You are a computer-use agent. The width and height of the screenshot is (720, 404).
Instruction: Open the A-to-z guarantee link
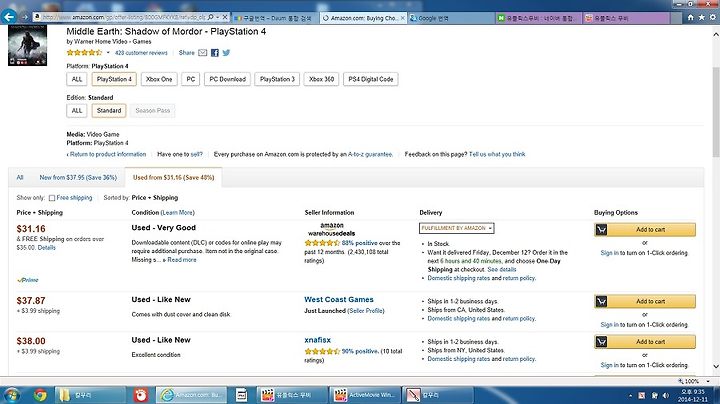pyautogui.click(x=370, y=154)
